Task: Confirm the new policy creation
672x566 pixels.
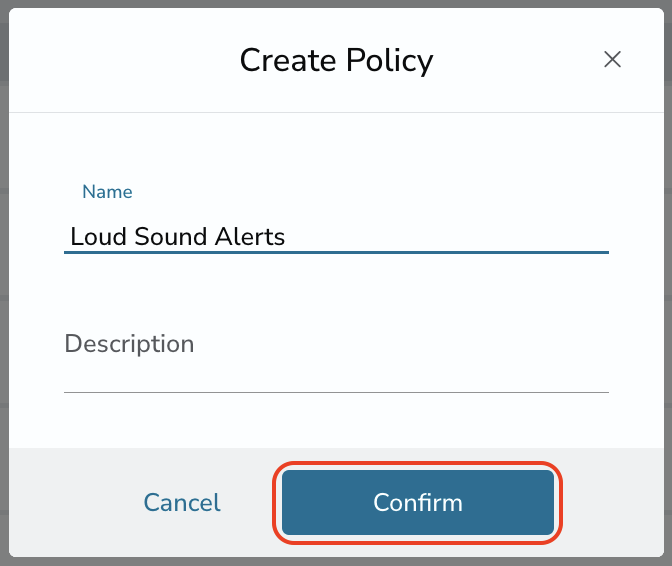Action: (x=418, y=503)
